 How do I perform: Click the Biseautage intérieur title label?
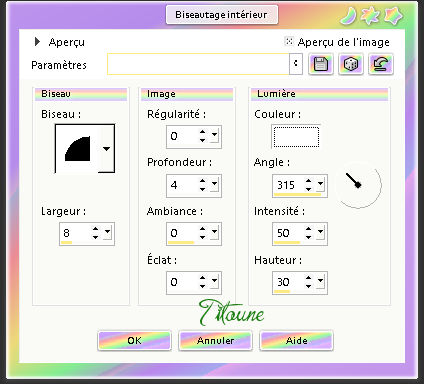pyautogui.click(x=221, y=15)
